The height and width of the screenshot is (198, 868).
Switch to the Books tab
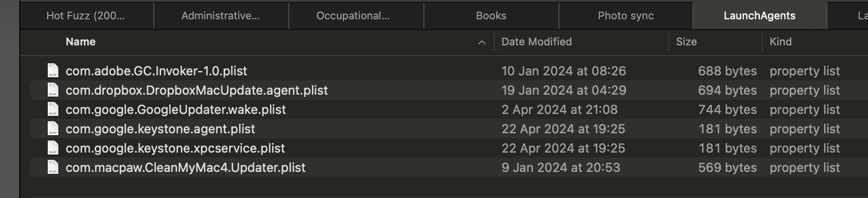(491, 16)
